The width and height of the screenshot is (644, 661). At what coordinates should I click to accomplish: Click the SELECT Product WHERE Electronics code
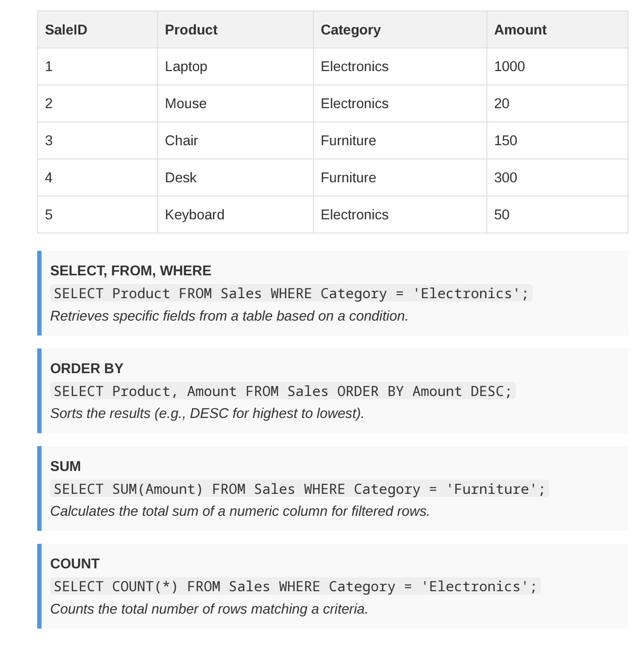[x=291, y=293]
